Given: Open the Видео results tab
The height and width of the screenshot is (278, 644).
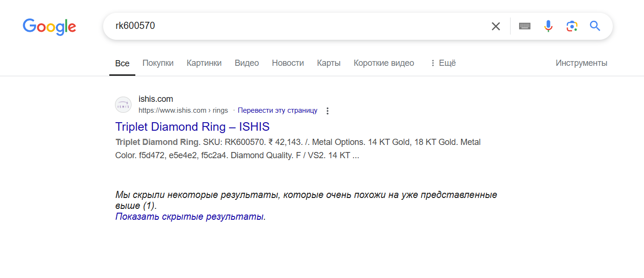Looking at the screenshot, I should [x=247, y=63].
